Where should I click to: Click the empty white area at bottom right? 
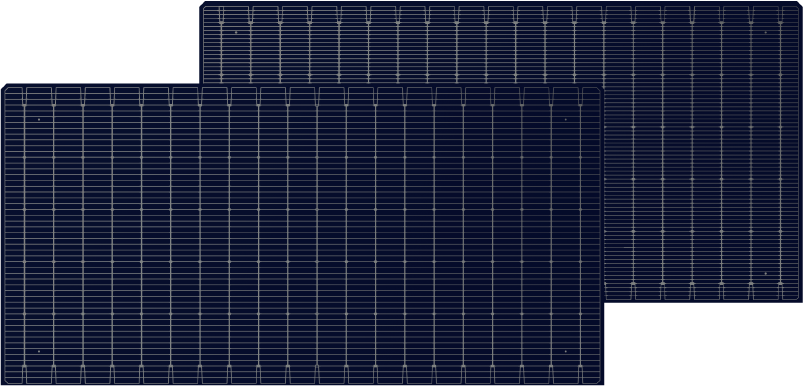coord(704,345)
